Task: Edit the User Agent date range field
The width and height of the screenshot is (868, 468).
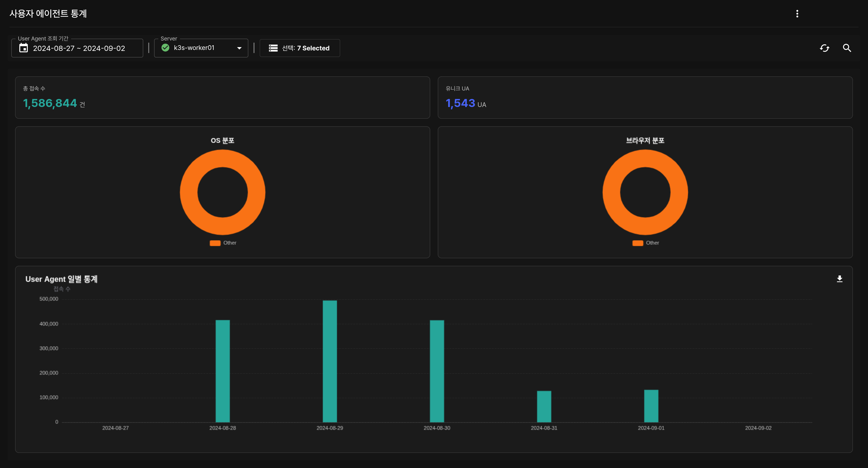Action: 79,48
